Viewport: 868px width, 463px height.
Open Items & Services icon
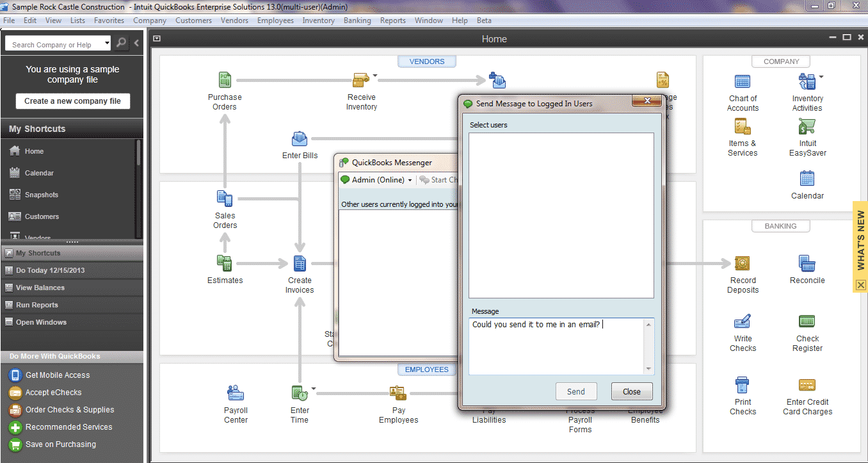pos(743,126)
